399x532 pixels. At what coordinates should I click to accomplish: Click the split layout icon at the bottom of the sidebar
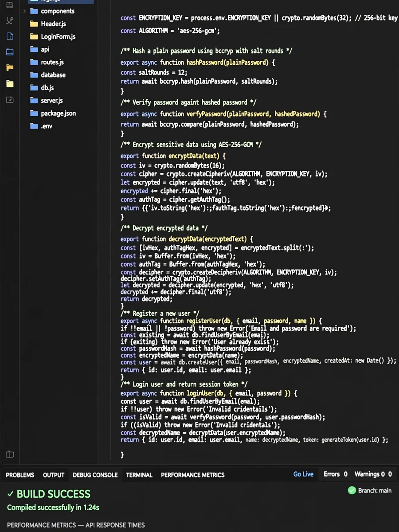(x=10, y=454)
